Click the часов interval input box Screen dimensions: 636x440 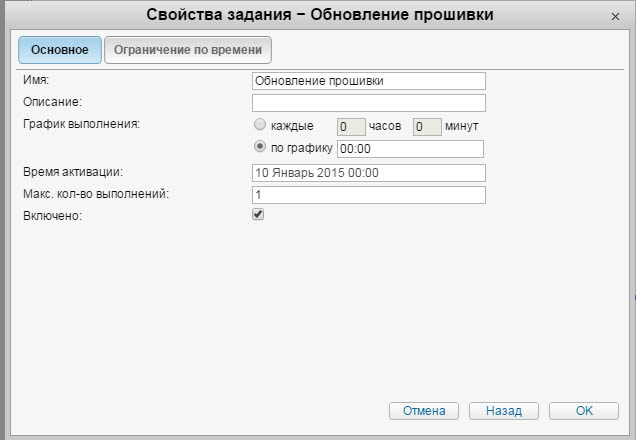tap(350, 127)
